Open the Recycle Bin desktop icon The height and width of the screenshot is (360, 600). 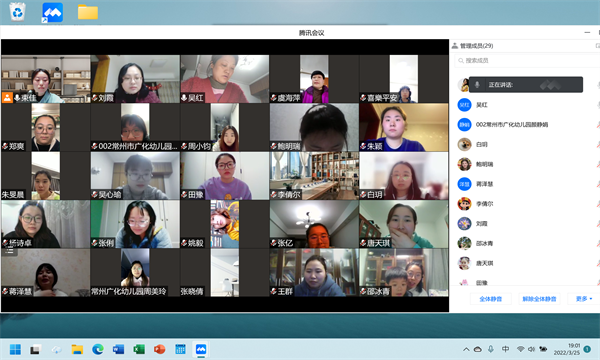coord(17,12)
